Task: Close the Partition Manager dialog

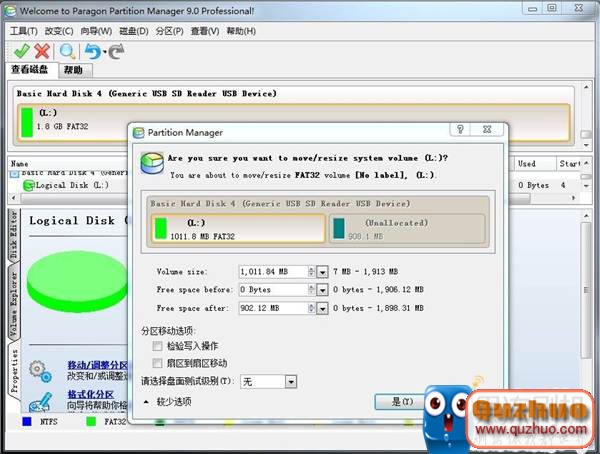Action: tap(487, 129)
